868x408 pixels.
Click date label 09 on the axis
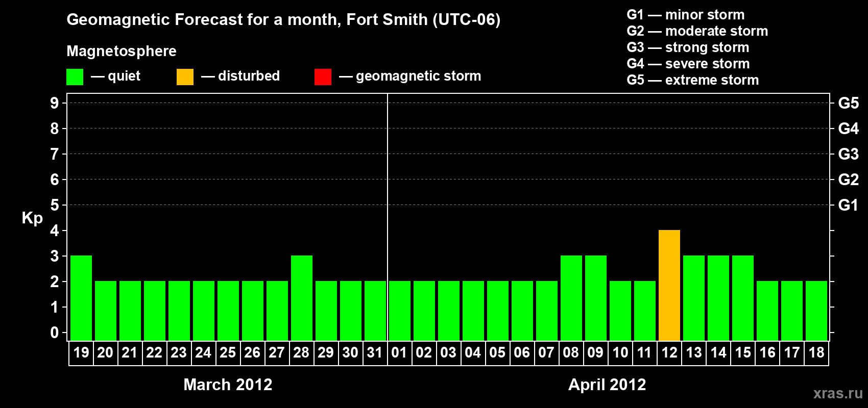(x=595, y=353)
